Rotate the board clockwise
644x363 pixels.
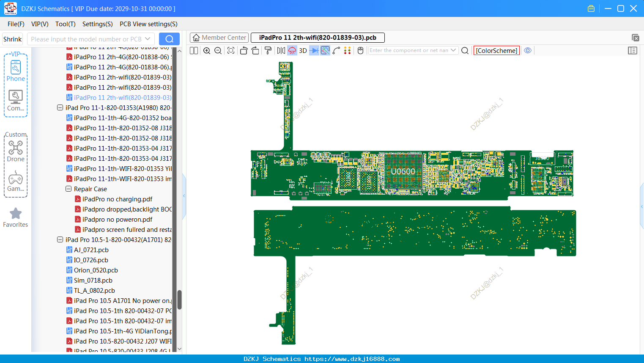tap(255, 50)
